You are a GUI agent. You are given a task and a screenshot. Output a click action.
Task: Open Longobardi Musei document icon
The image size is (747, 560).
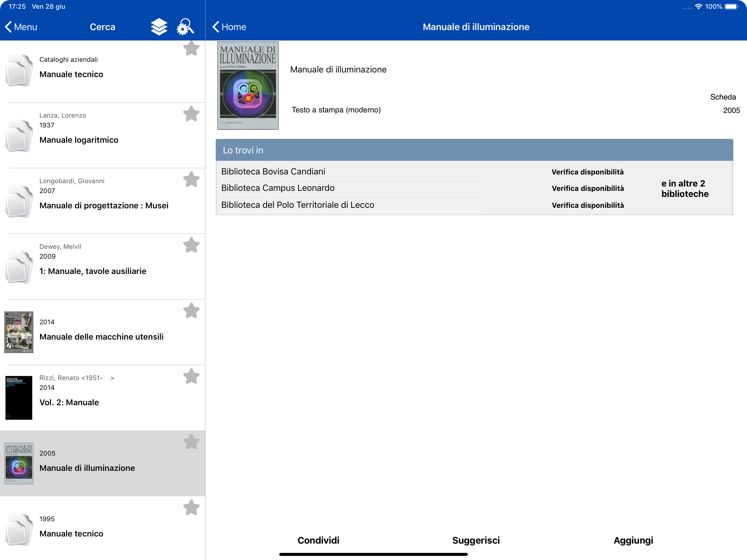19,201
